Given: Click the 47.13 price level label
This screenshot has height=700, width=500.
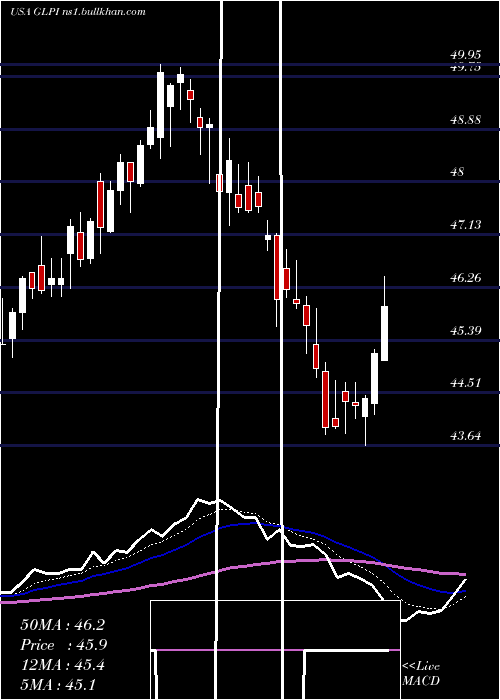Looking at the screenshot, I should click(x=466, y=225).
